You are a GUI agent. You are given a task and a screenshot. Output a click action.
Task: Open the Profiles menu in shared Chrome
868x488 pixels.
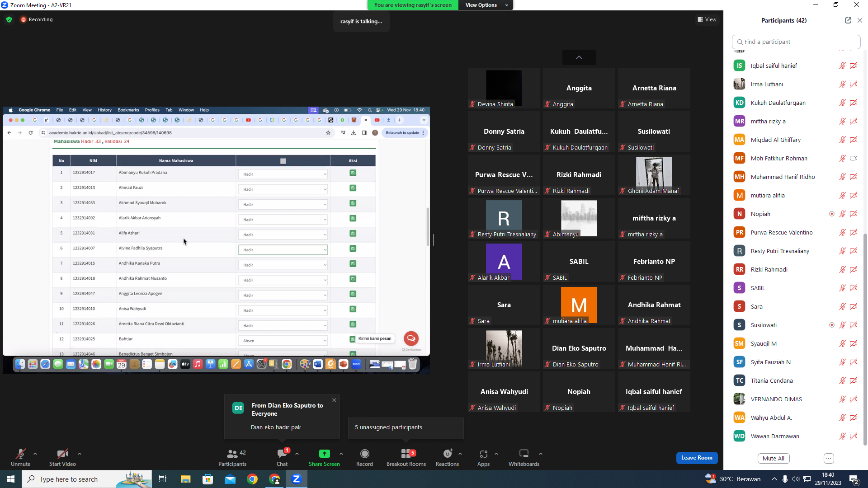coord(152,110)
